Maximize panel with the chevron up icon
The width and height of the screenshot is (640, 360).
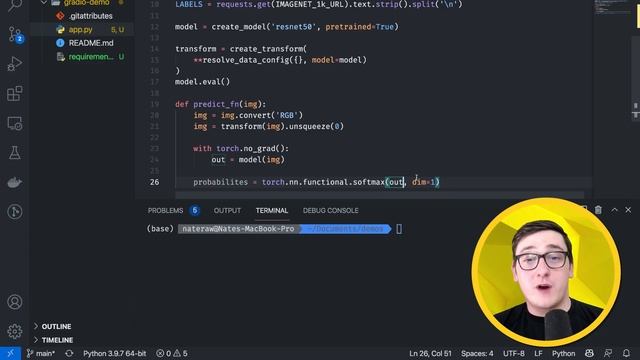point(614,210)
